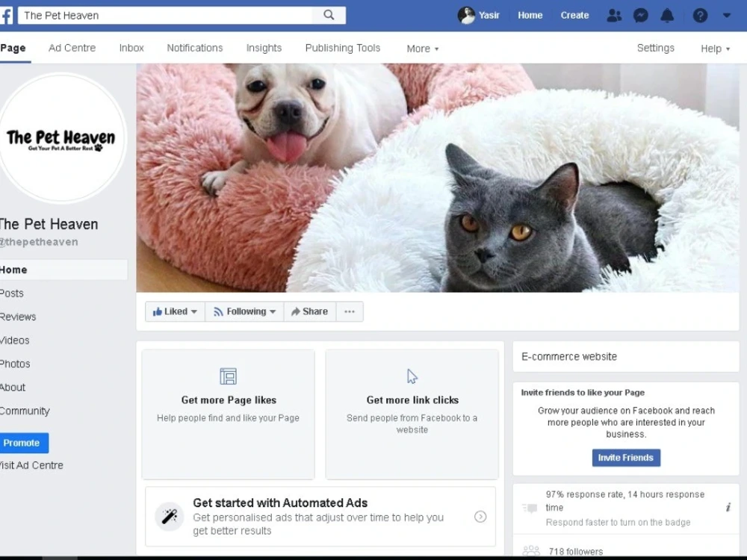The height and width of the screenshot is (560, 747).
Task: Open the Liked dropdown button
Action: (175, 311)
